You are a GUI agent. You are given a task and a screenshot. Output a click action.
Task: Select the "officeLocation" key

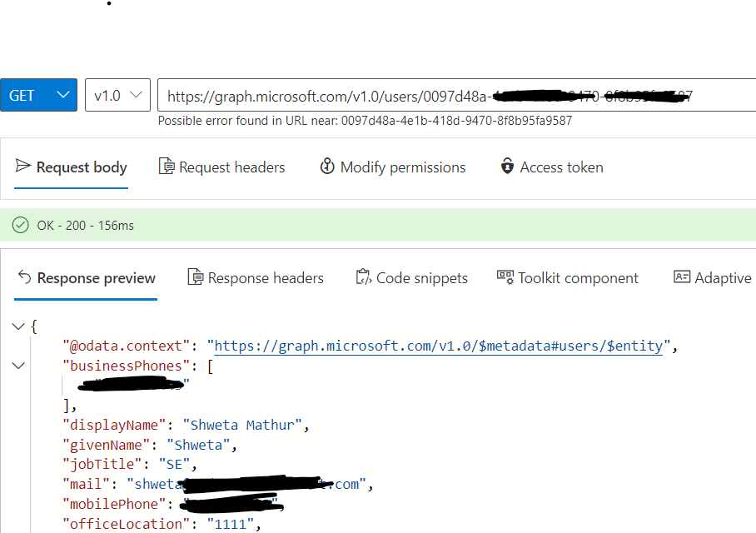coord(127,524)
